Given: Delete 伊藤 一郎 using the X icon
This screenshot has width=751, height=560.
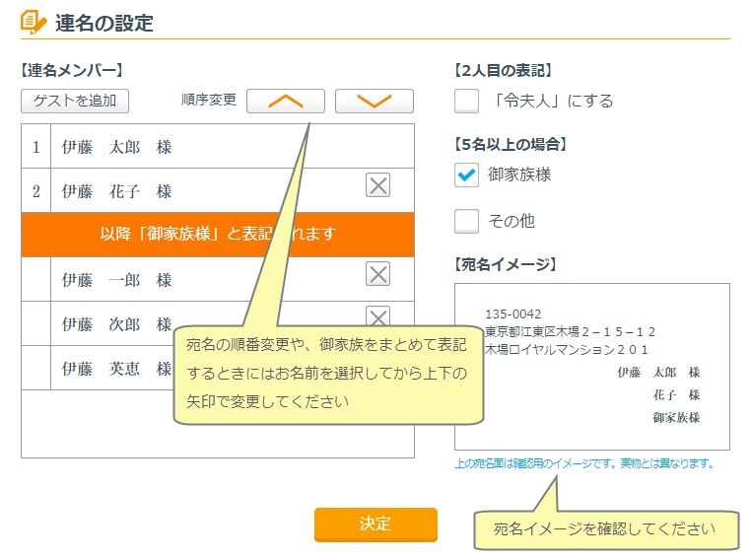Looking at the screenshot, I should 377,274.
